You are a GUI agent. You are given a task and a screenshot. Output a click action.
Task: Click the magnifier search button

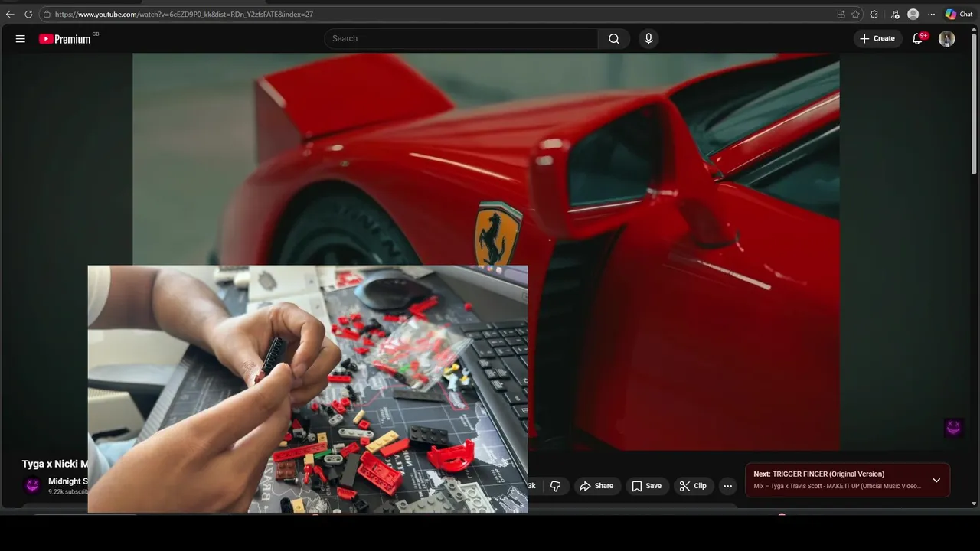click(614, 39)
